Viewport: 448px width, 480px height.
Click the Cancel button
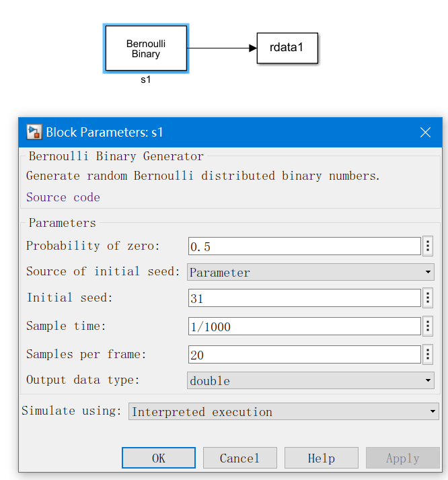pos(240,458)
